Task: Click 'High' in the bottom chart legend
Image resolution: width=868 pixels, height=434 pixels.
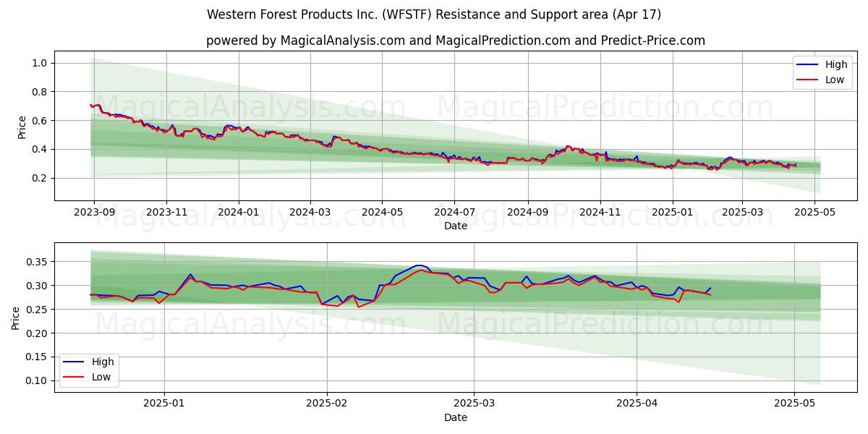Action: point(103,362)
